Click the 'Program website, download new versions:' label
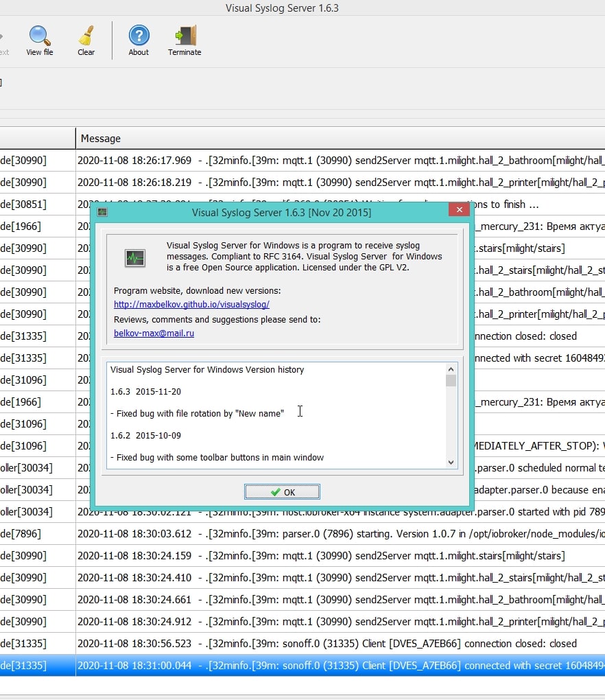Screen dimensions: 605x700 (x=197, y=290)
